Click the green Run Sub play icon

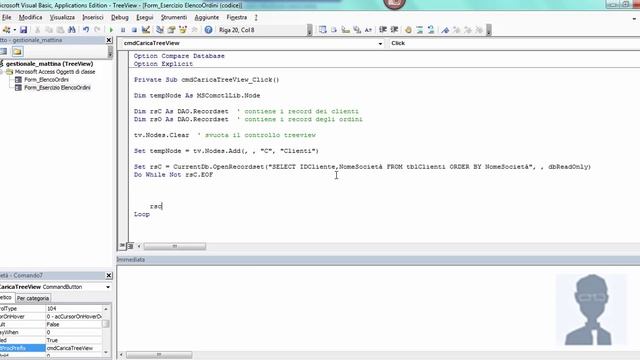click(x=111, y=30)
